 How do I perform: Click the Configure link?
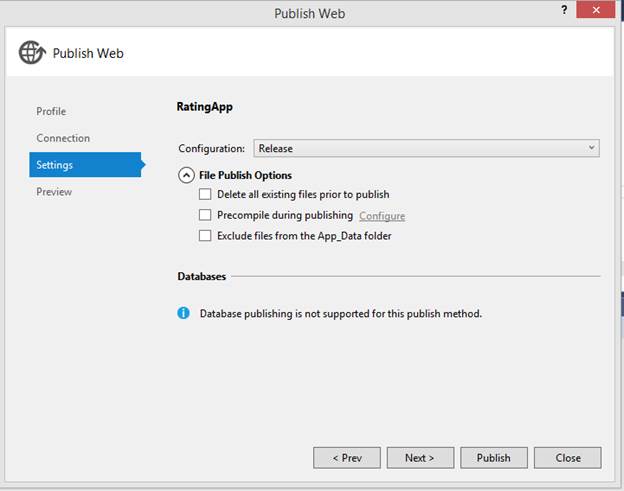point(382,216)
